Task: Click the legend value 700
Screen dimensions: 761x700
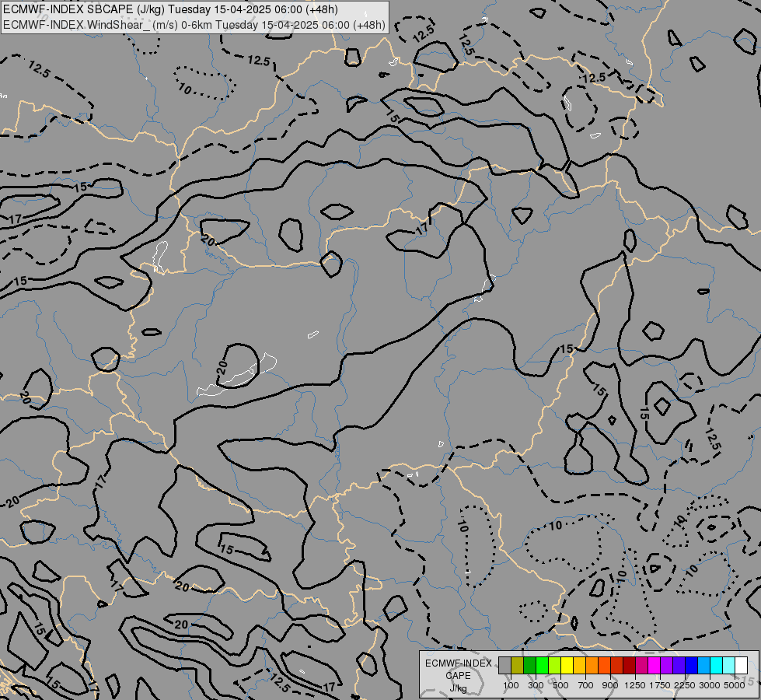Action: [586, 685]
